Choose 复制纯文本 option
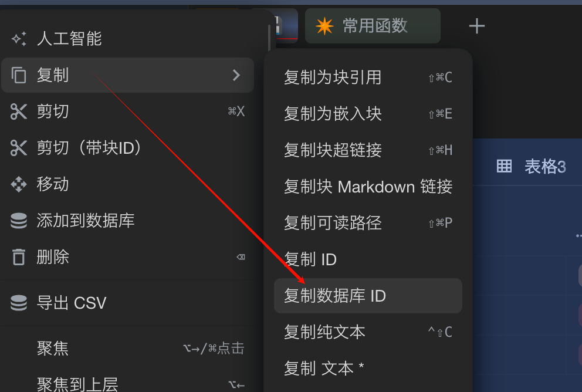The width and height of the screenshot is (582, 392). [x=368, y=332]
